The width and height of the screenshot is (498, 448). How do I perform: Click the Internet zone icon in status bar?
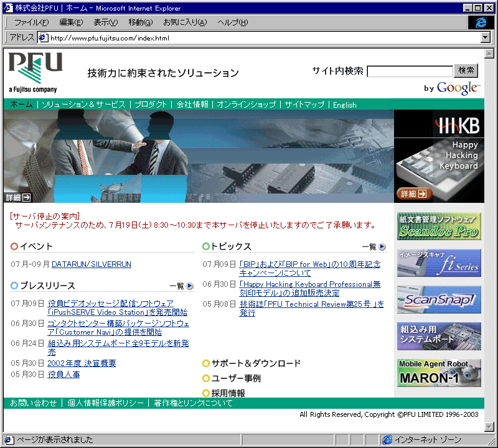[x=387, y=440]
